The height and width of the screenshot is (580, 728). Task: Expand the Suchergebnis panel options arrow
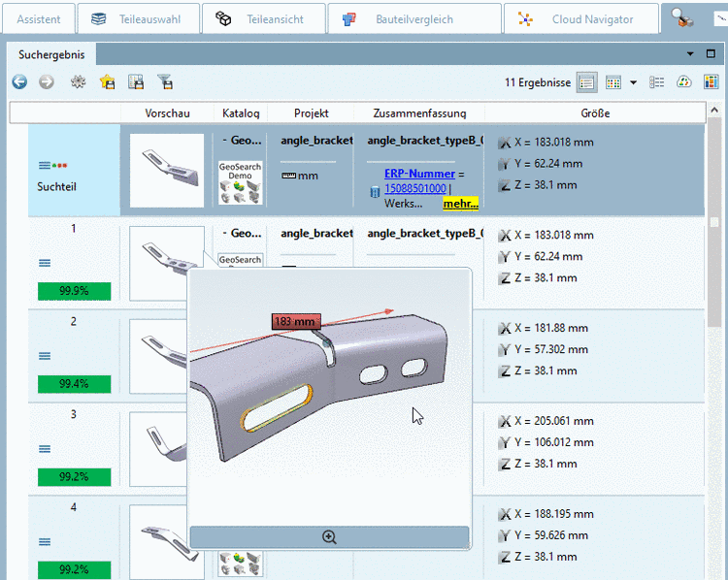click(690, 54)
